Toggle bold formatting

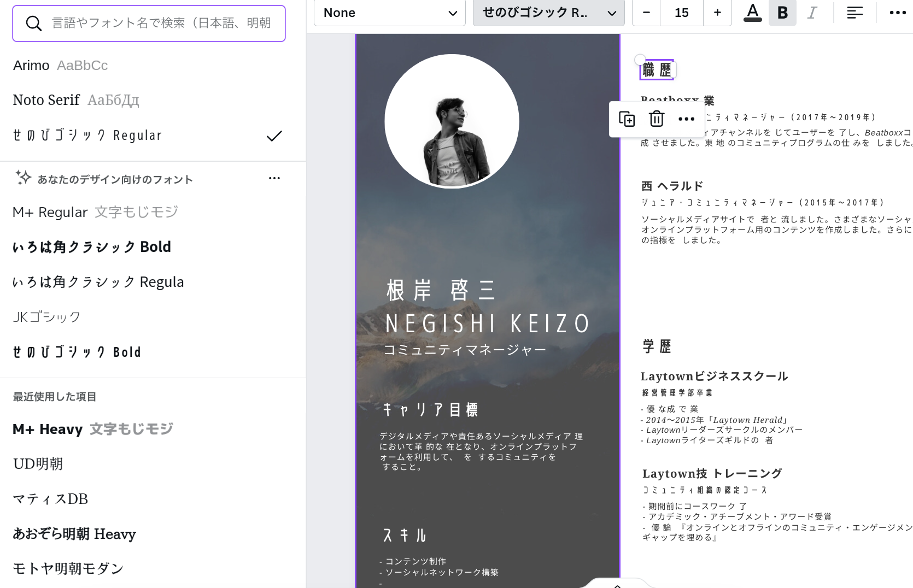click(782, 13)
